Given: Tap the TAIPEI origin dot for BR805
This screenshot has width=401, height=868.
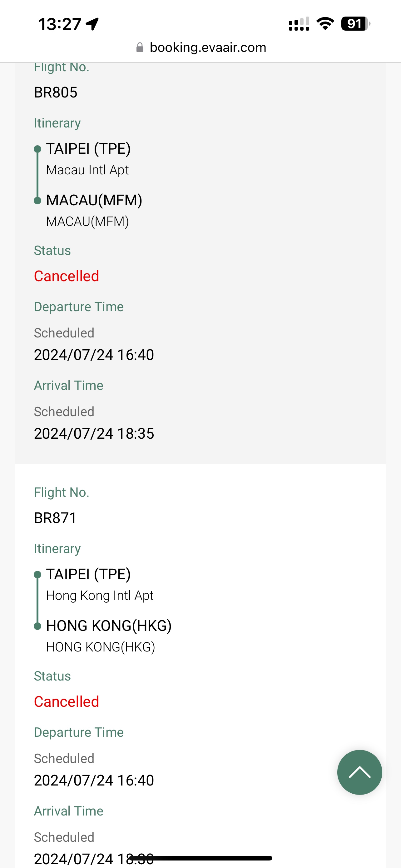Looking at the screenshot, I should coord(37,149).
